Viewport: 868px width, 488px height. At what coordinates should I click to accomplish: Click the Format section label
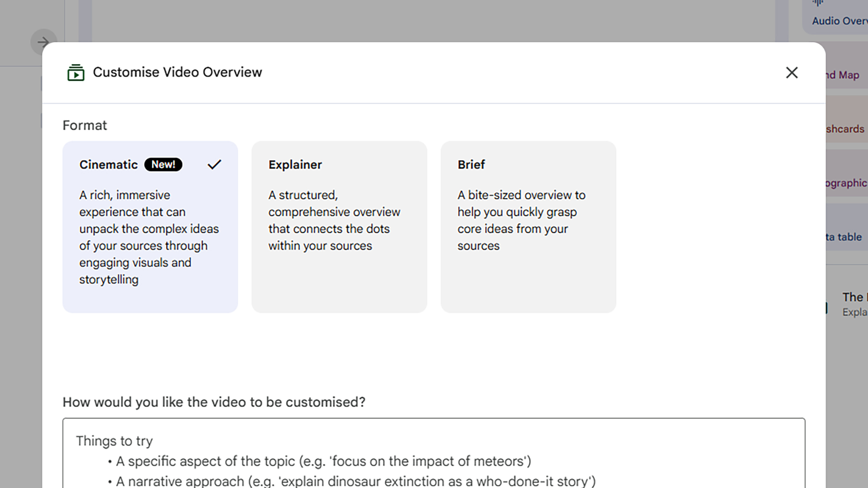85,125
